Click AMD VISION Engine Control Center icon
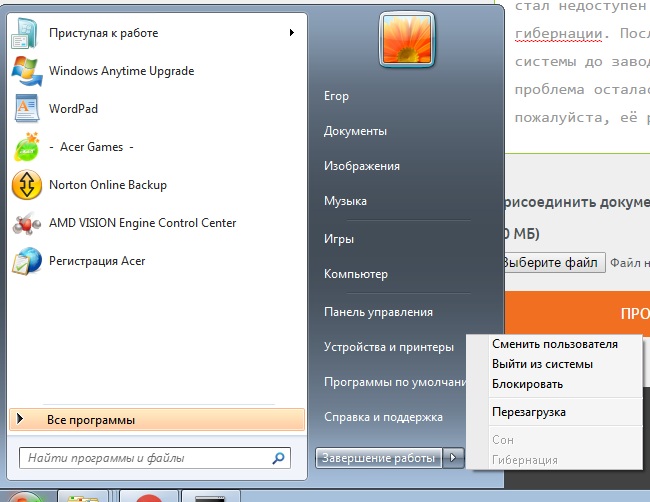Viewport: 650px width, 502px height. pyautogui.click(x=27, y=223)
